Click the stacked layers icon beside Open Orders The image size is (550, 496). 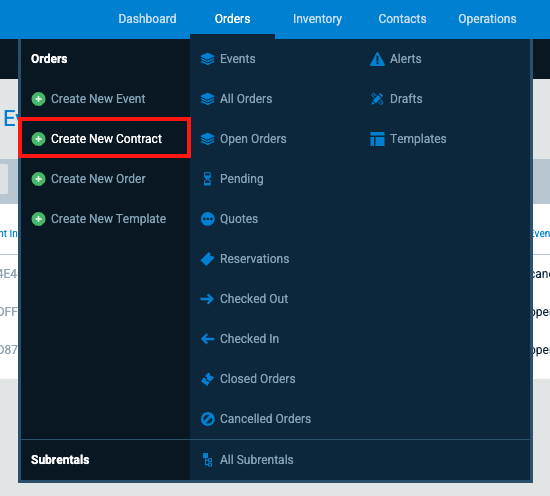click(207, 139)
